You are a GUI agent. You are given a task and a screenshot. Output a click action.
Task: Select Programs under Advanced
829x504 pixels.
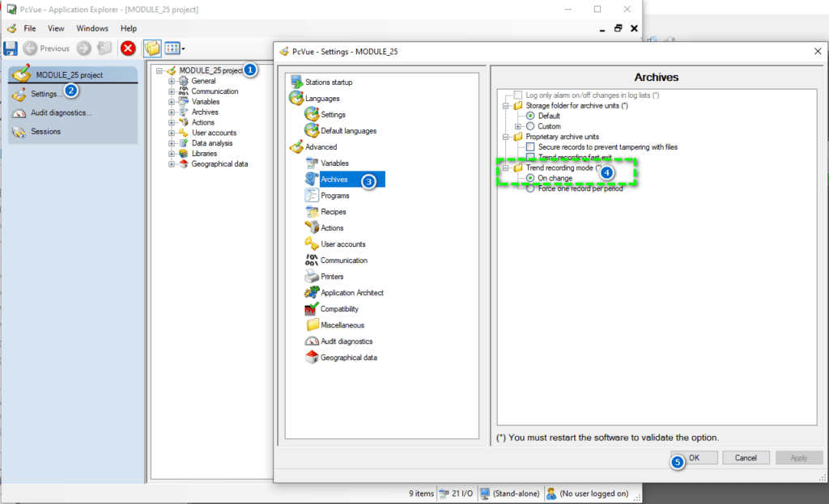(334, 196)
